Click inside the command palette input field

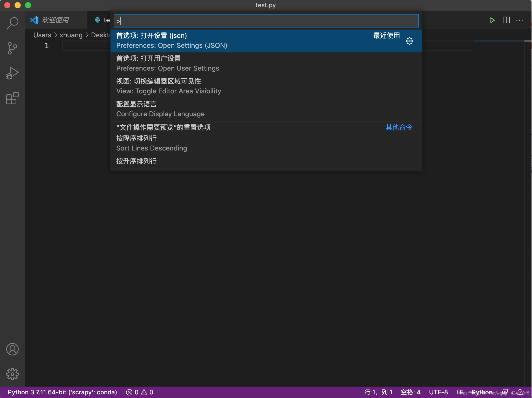coord(266,21)
